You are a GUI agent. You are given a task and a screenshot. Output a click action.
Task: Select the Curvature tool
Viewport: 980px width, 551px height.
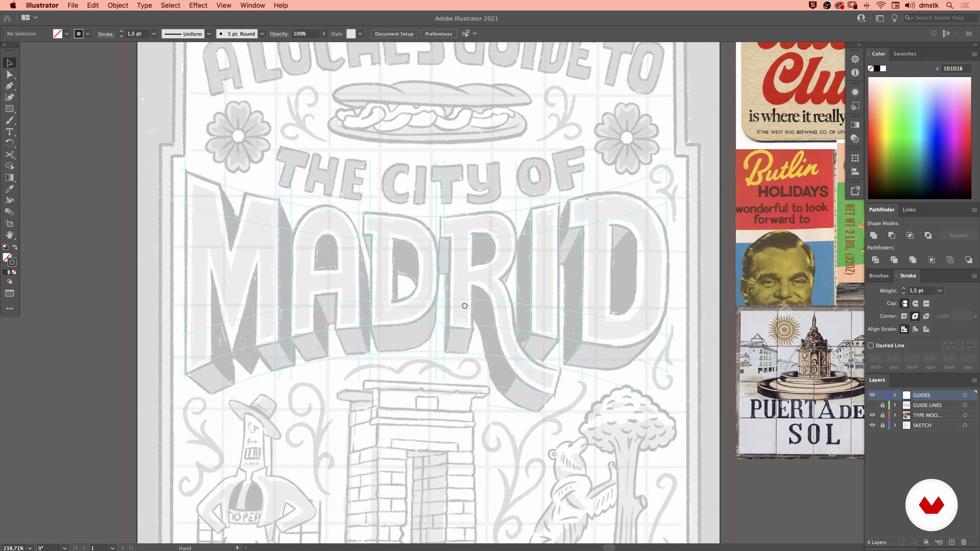[9, 97]
